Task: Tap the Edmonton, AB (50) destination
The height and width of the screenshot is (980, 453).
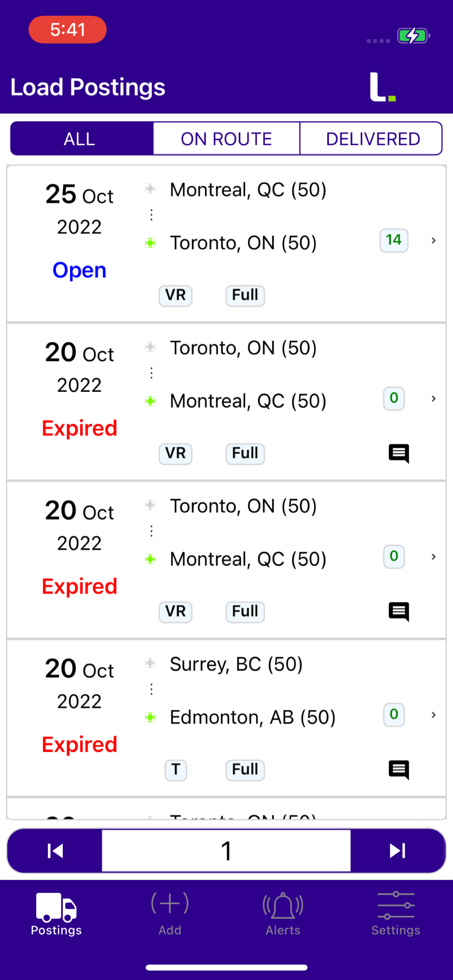Action: pyautogui.click(x=252, y=717)
